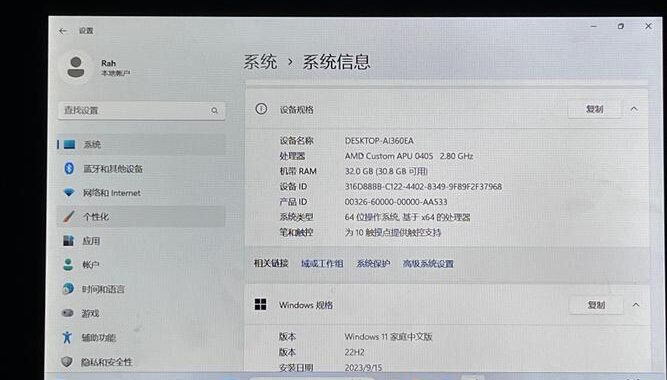Image resolution: width=667 pixels, height=380 pixels.
Task: Open 帐户 settings
Action: click(x=141, y=265)
